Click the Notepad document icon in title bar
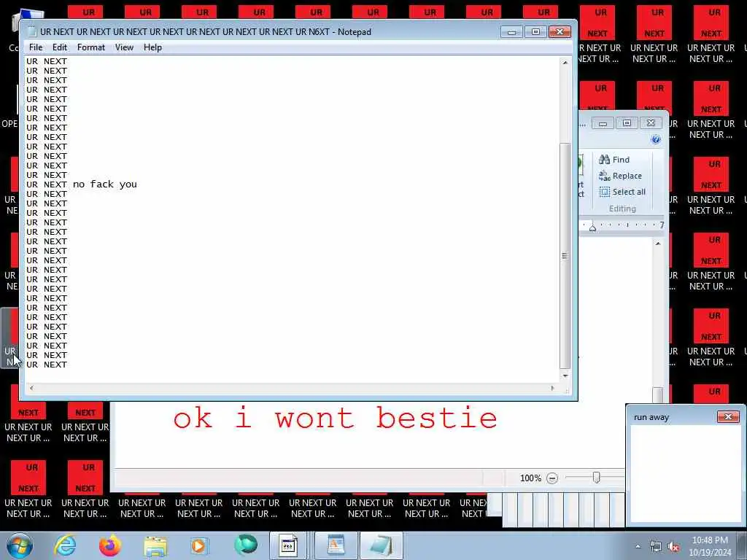The width and height of the screenshot is (747, 560). (32, 32)
